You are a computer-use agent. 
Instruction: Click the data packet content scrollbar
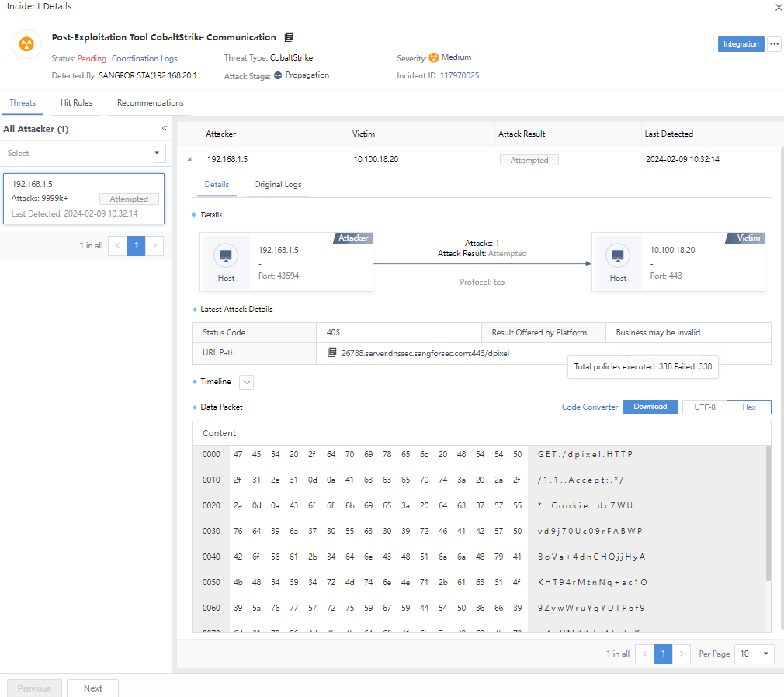(x=768, y=512)
